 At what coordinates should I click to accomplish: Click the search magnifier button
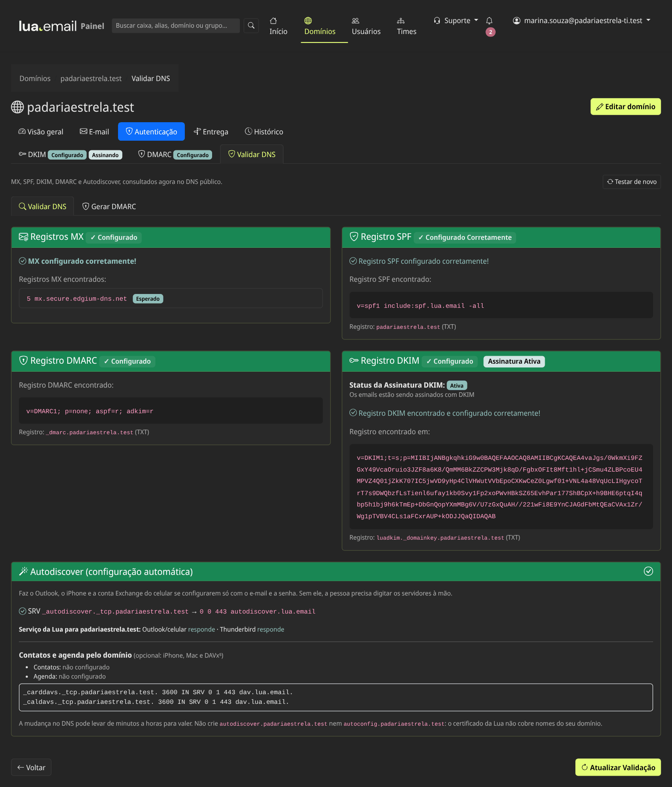pyautogui.click(x=251, y=26)
